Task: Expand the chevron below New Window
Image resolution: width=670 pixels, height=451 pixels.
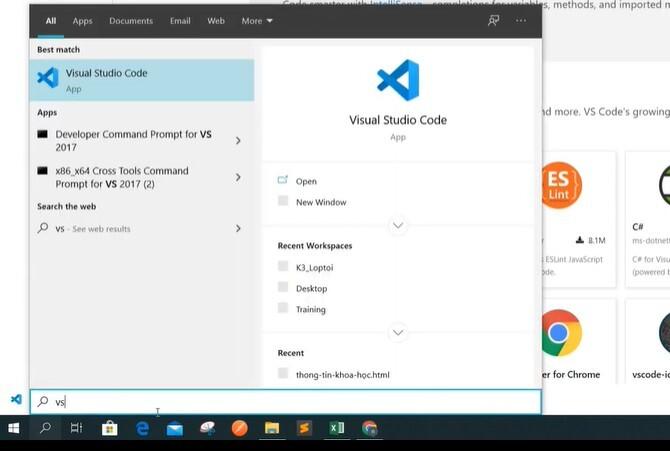Action: tap(398, 225)
